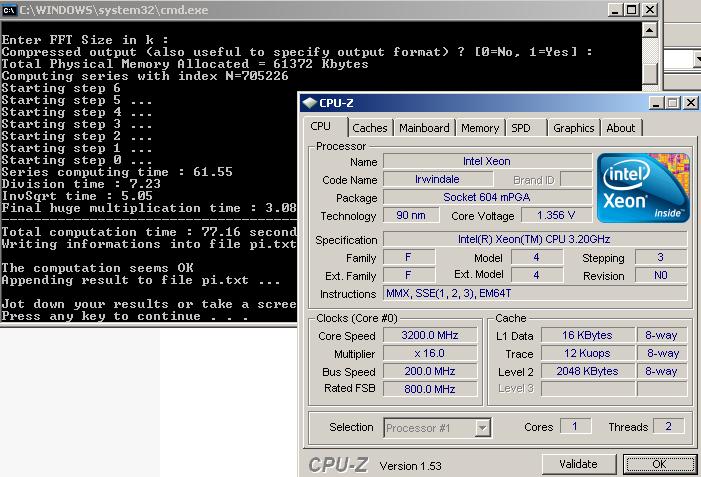This screenshot has width=701, height=477.
Task: Switch to the Caches tab in CPU-Z
Action: (x=370, y=128)
